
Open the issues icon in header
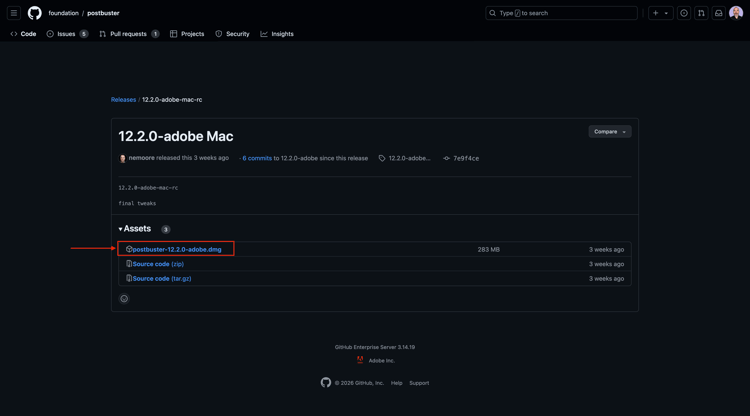click(x=684, y=13)
